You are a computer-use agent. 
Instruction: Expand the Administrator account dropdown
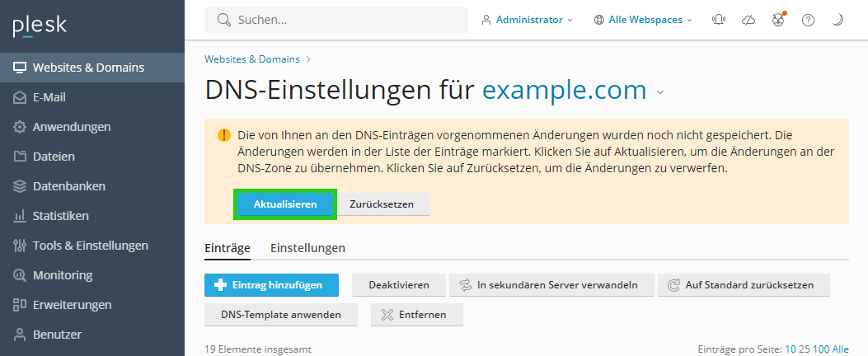tap(527, 20)
